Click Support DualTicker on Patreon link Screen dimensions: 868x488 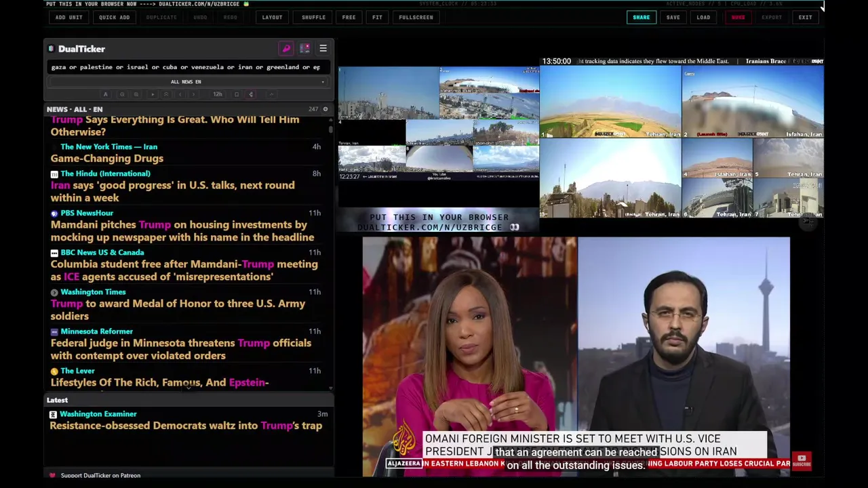click(x=100, y=475)
